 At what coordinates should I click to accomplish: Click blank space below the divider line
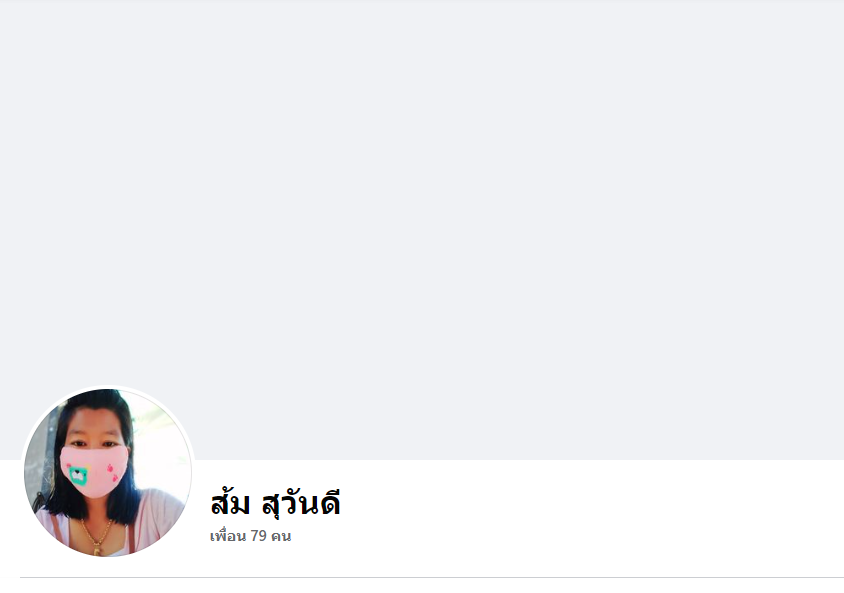(x=432, y=586)
